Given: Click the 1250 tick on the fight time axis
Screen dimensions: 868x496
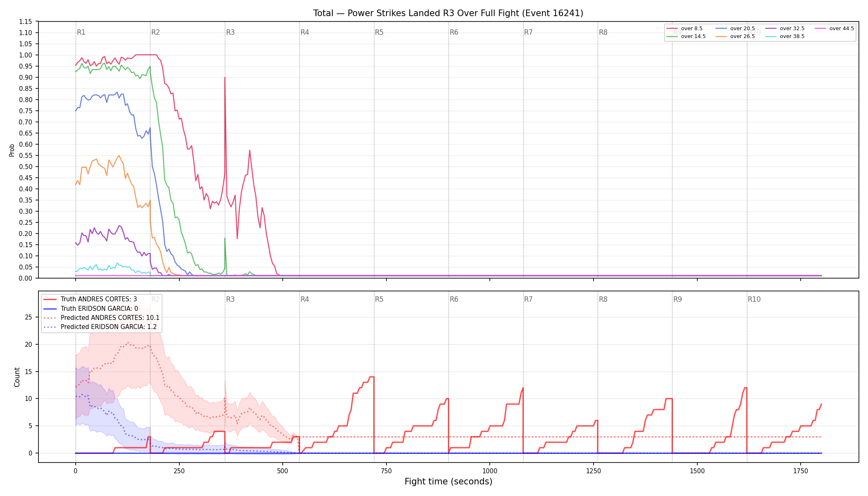Looking at the screenshot, I should point(594,471).
